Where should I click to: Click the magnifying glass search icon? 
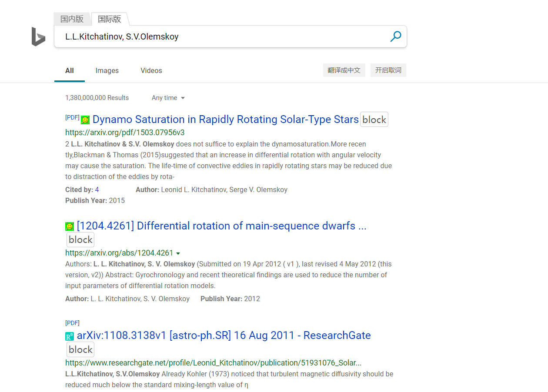395,37
